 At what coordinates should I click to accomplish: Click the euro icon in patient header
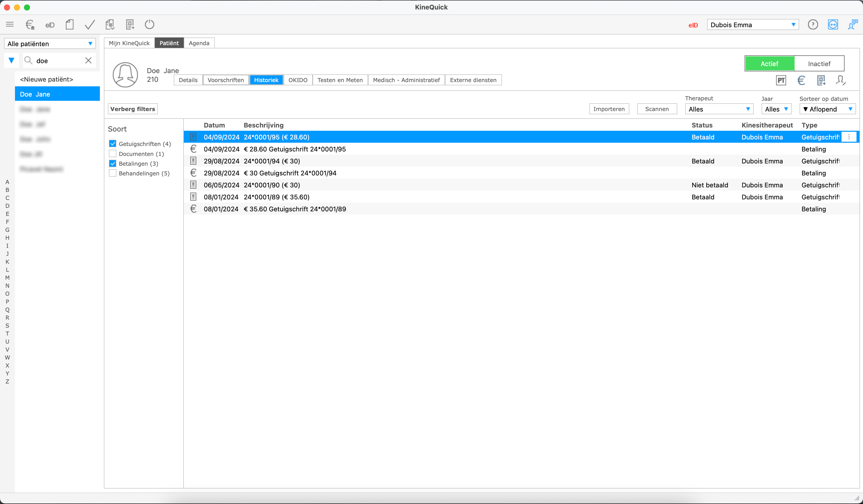coord(801,80)
